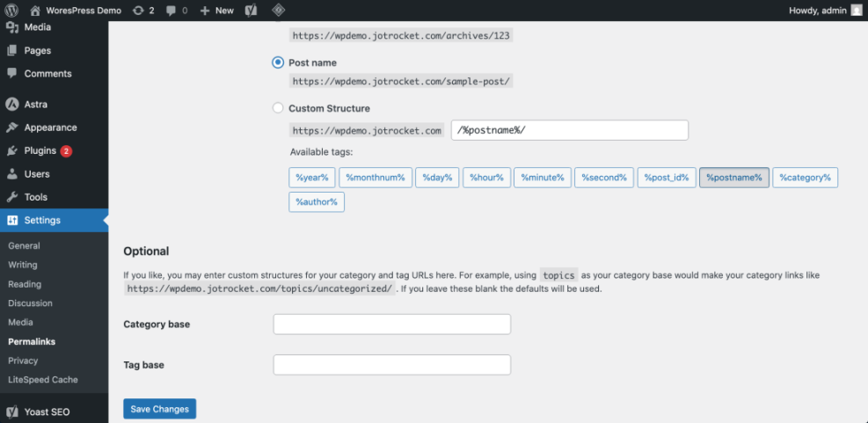Toggle the %postname% tag button
Screen dimensions: 868x423
(734, 178)
